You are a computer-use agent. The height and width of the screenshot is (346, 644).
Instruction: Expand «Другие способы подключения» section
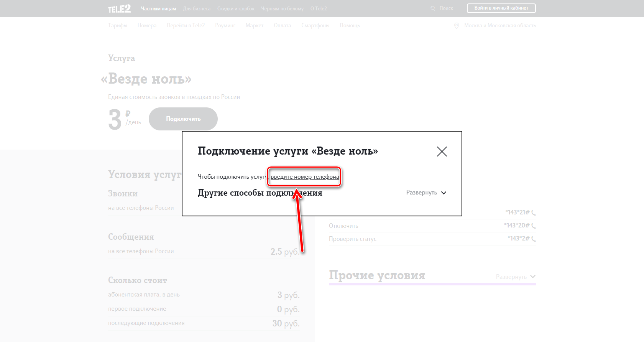[426, 193]
